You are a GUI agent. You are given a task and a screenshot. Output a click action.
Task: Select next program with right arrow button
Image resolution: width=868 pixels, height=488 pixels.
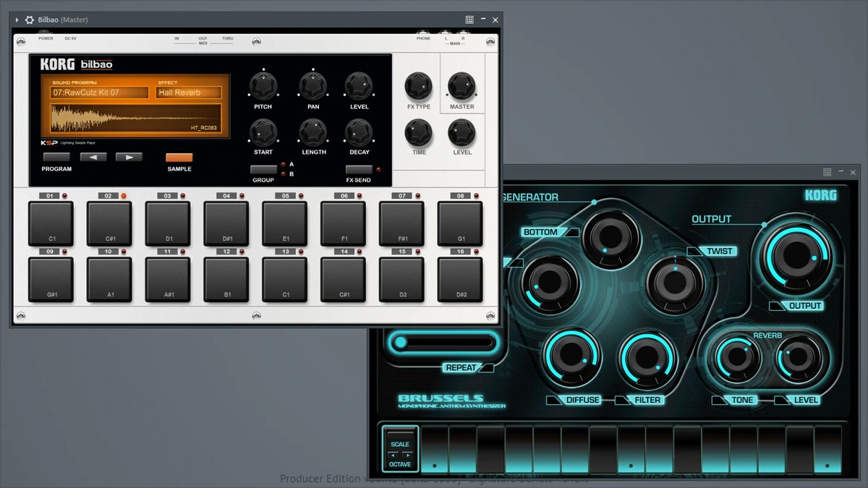pyautogui.click(x=129, y=157)
